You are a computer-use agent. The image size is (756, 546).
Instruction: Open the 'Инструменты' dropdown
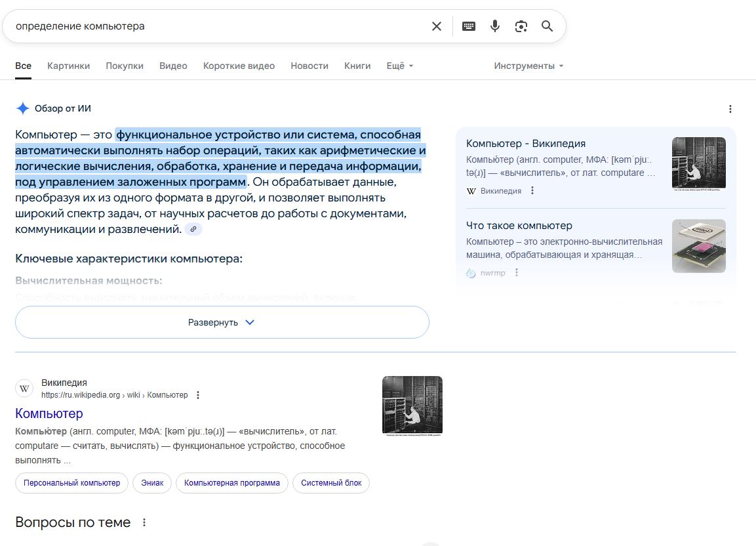click(528, 66)
